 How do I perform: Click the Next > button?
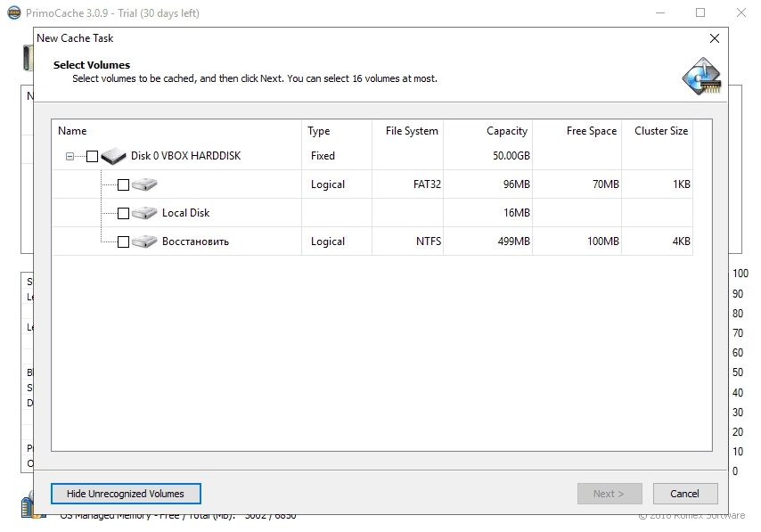click(610, 494)
